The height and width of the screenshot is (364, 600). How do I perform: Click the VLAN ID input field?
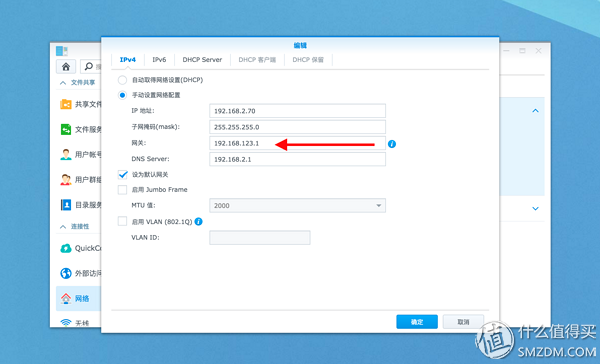coord(260,238)
